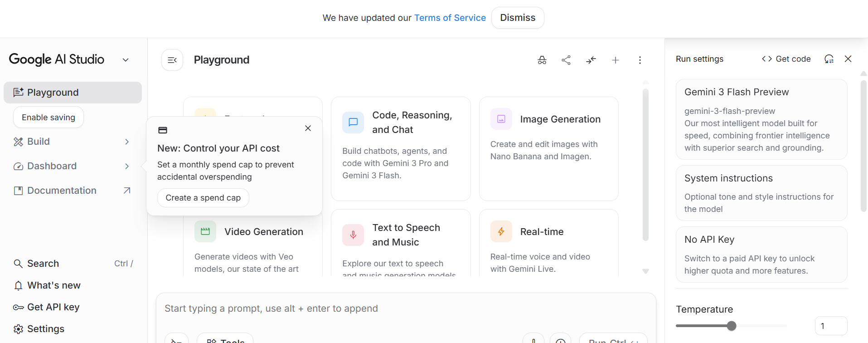Click the Build tools icon

coord(18,142)
